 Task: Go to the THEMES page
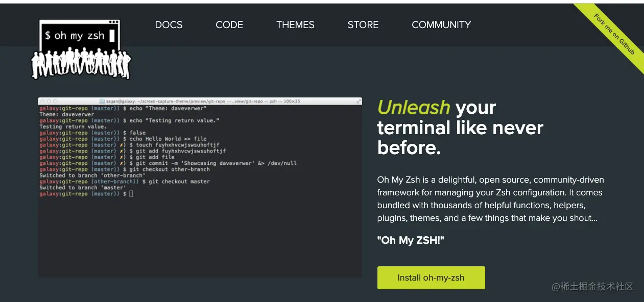click(295, 24)
